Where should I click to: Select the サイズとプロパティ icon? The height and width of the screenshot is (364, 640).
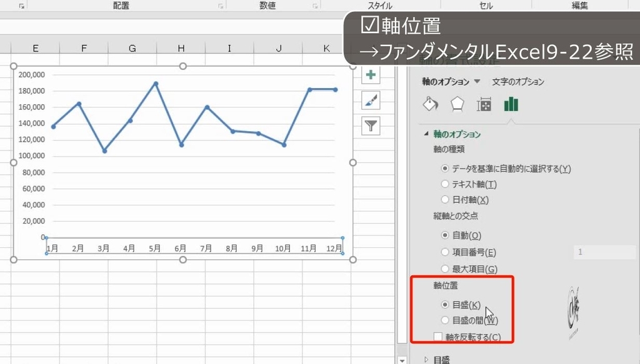click(x=483, y=104)
